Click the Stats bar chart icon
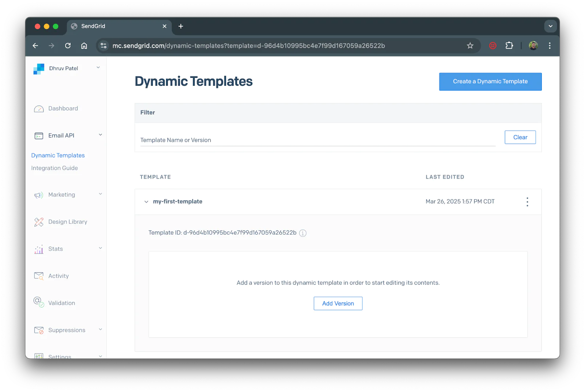 coord(39,250)
